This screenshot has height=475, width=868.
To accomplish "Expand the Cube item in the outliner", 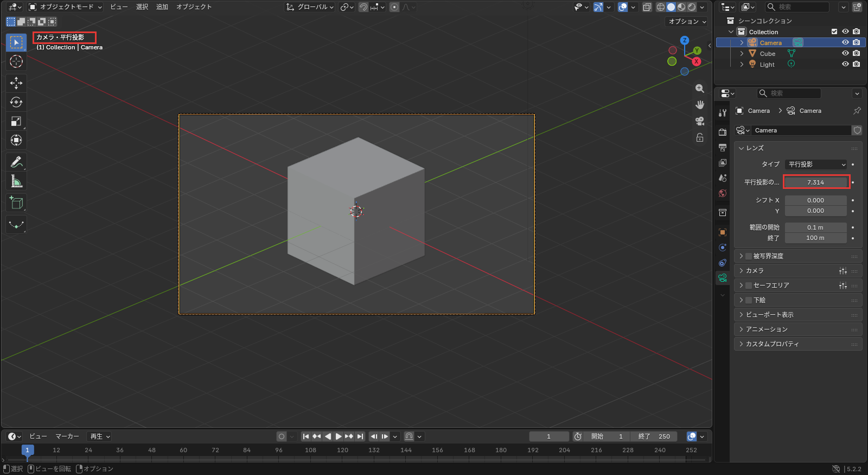I will pyautogui.click(x=742, y=54).
